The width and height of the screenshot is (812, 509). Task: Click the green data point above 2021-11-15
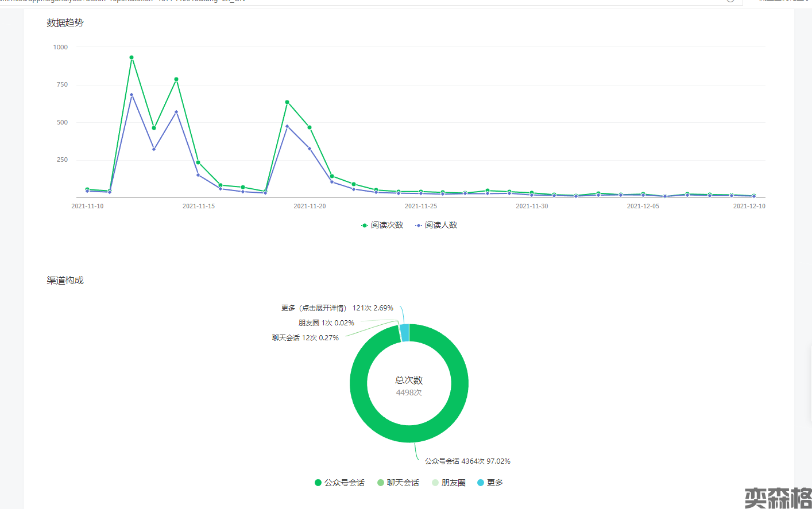tap(198, 162)
